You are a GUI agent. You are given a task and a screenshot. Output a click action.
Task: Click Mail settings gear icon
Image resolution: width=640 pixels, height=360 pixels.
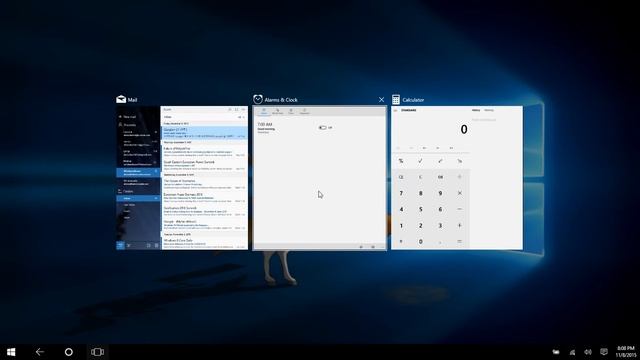coord(156,245)
